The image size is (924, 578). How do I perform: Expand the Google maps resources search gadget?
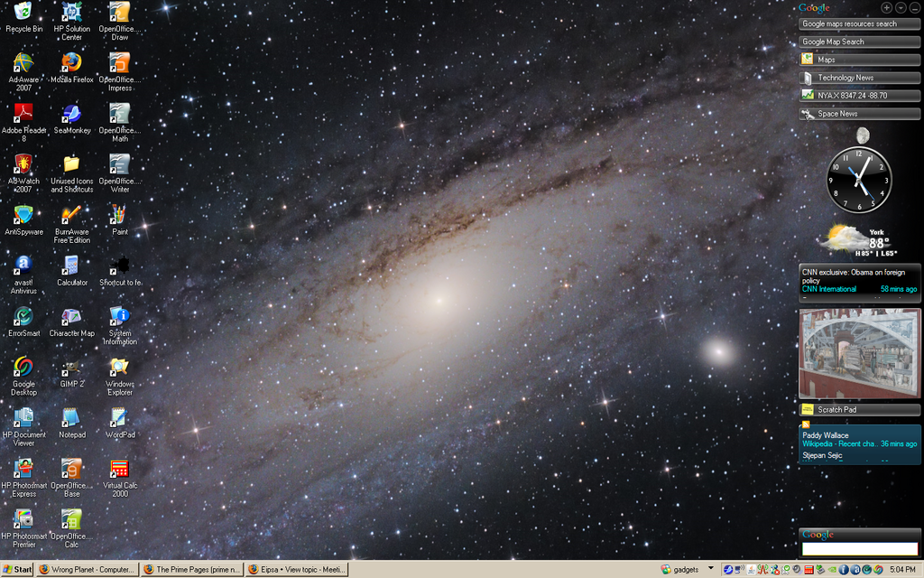click(x=859, y=23)
